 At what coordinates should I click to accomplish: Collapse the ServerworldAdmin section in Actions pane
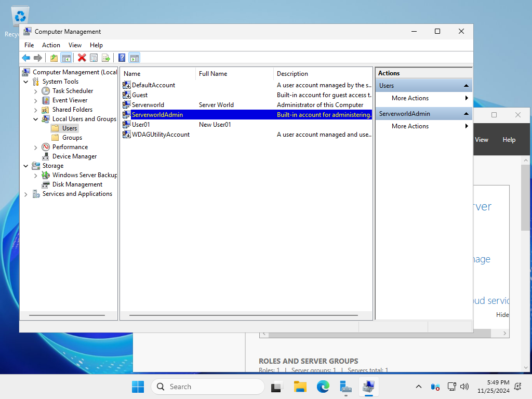[466, 113]
